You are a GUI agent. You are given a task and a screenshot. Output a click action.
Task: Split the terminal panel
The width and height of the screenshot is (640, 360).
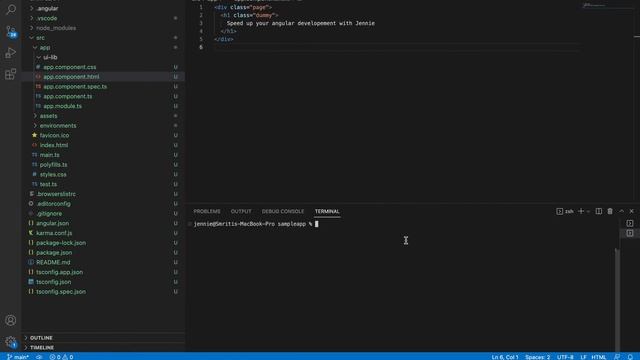(x=598, y=211)
